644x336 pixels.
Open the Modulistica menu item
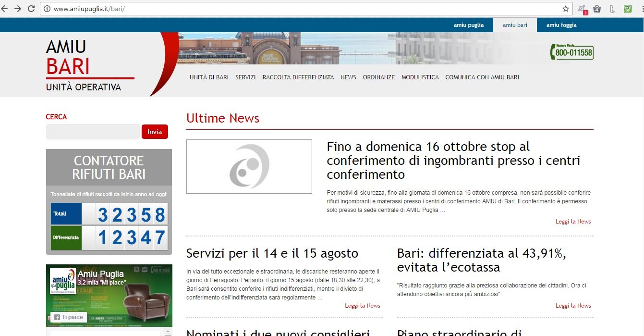pyautogui.click(x=420, y=77)
